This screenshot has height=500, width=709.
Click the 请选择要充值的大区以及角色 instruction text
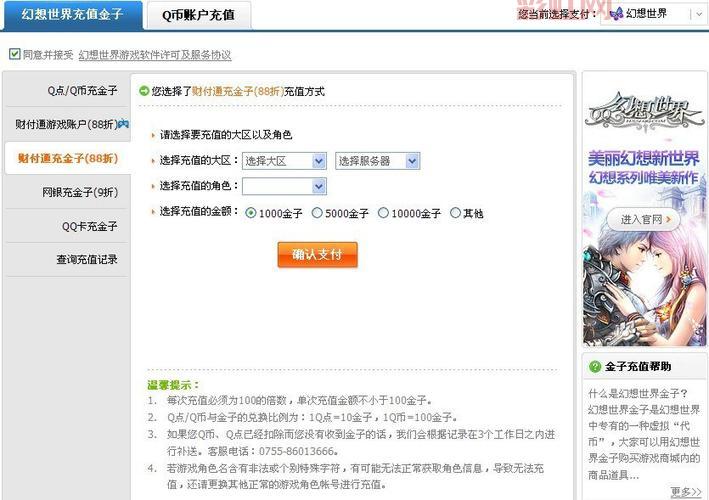226,135
